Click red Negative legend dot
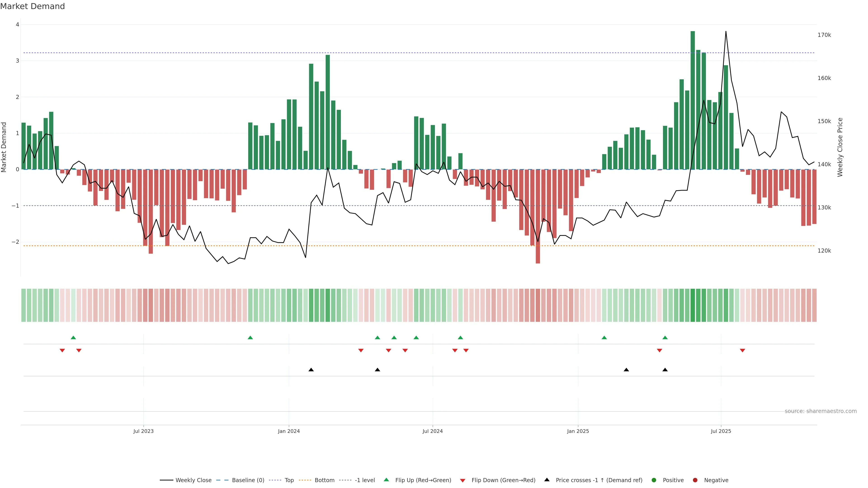This screenshot has height=488, width=868. point(695,480)
